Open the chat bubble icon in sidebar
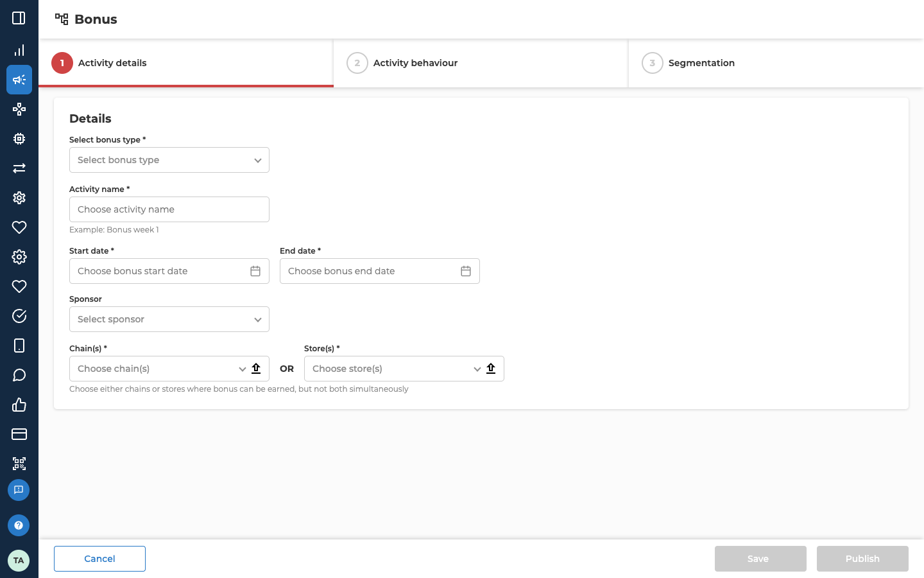This screenshot has height=578, width=924. (x=19, y=375)
